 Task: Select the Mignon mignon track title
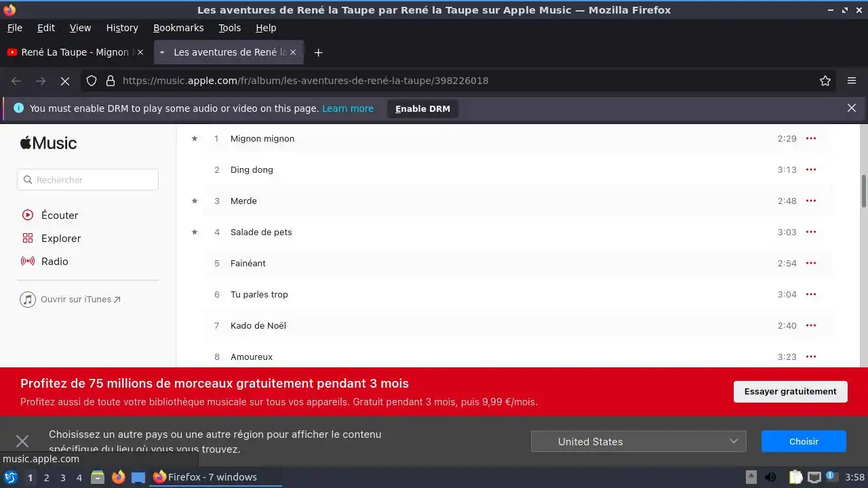262,138
